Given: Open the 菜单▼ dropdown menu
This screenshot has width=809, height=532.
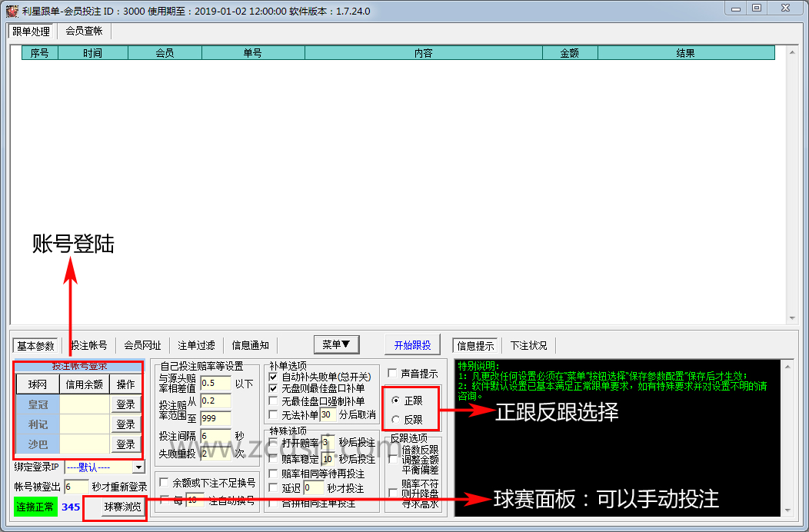Looking at the screenshot, I should 336,344.
